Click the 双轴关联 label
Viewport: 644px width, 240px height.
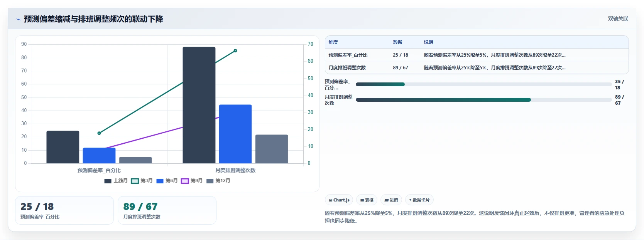tap(618, 18)
